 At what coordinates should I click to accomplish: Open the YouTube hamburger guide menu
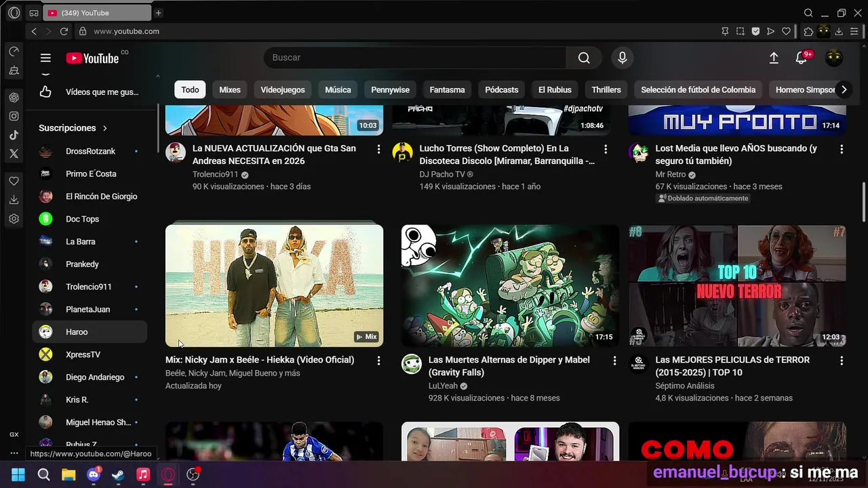click(45, 58)
